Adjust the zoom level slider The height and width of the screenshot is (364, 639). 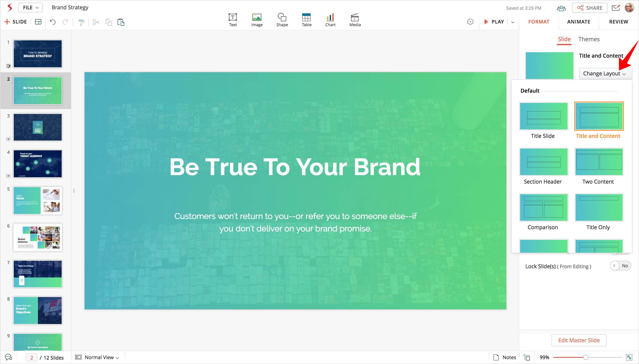coord(586,357)
